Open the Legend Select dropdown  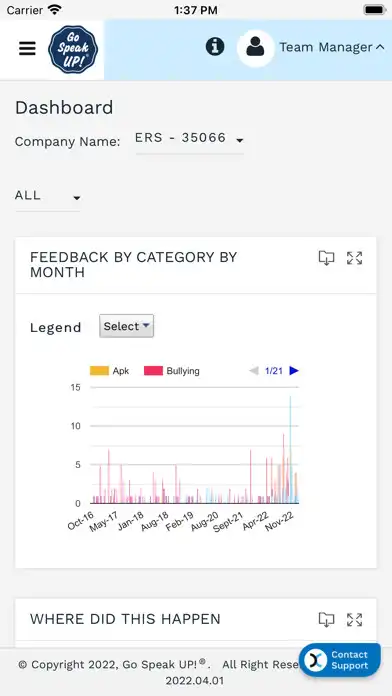pos(127,326)
